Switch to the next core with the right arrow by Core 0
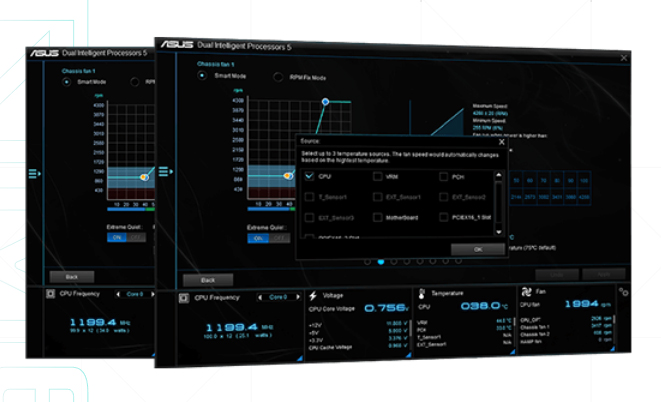 [x=298, y=297]
